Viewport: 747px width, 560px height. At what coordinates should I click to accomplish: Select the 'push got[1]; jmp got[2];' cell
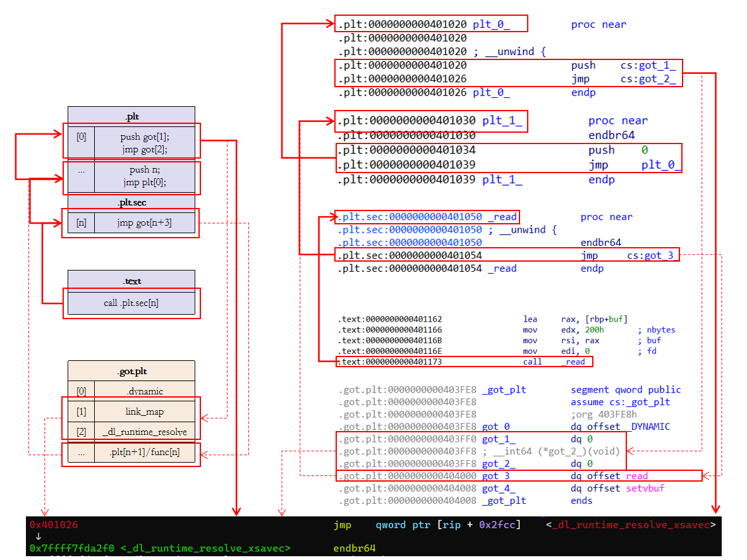point(145,143)
